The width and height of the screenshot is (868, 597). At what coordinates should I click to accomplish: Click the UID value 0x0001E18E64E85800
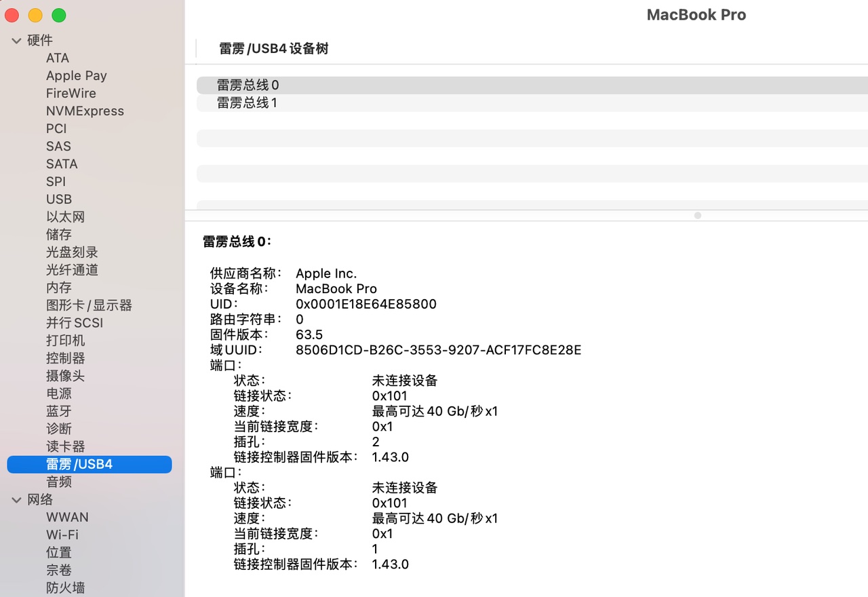(x=366, y=305)
